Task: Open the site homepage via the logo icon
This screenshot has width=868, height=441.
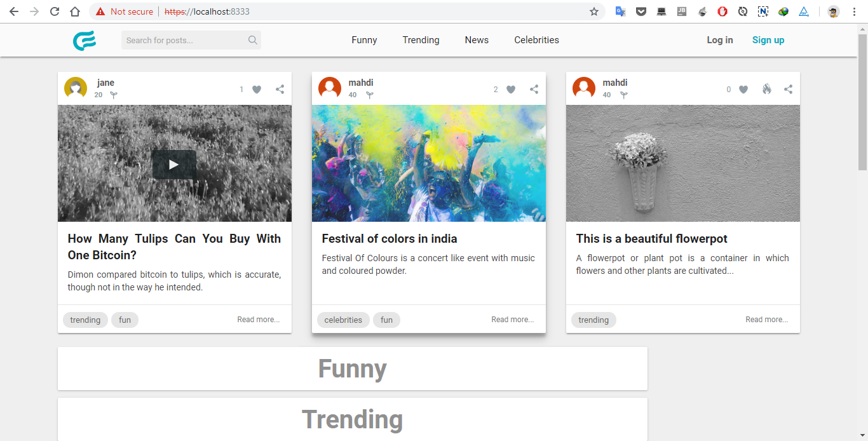Action: click(85, 39)
